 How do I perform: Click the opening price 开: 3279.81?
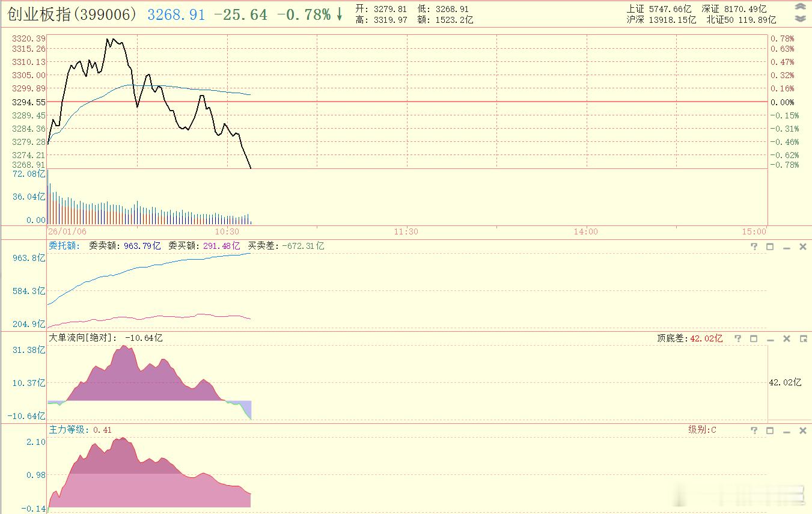click(381, 9)
